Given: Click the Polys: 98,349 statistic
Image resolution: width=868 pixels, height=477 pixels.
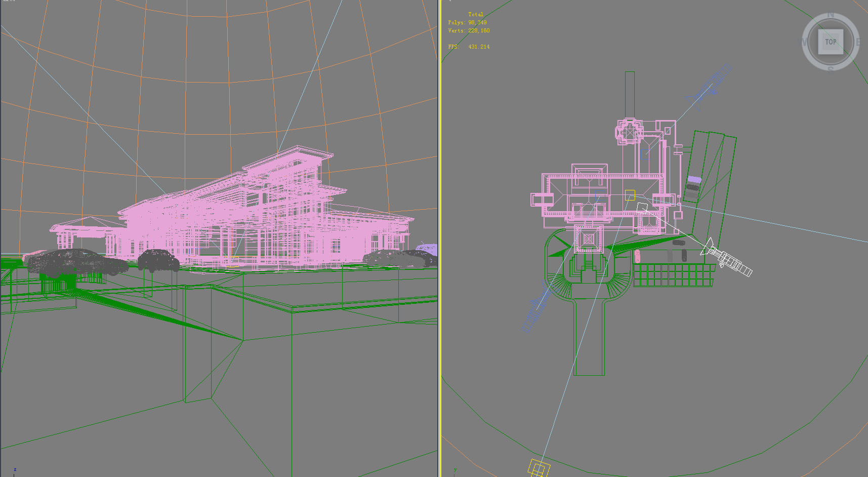Looking at the screenshot, I should point(467,22).
